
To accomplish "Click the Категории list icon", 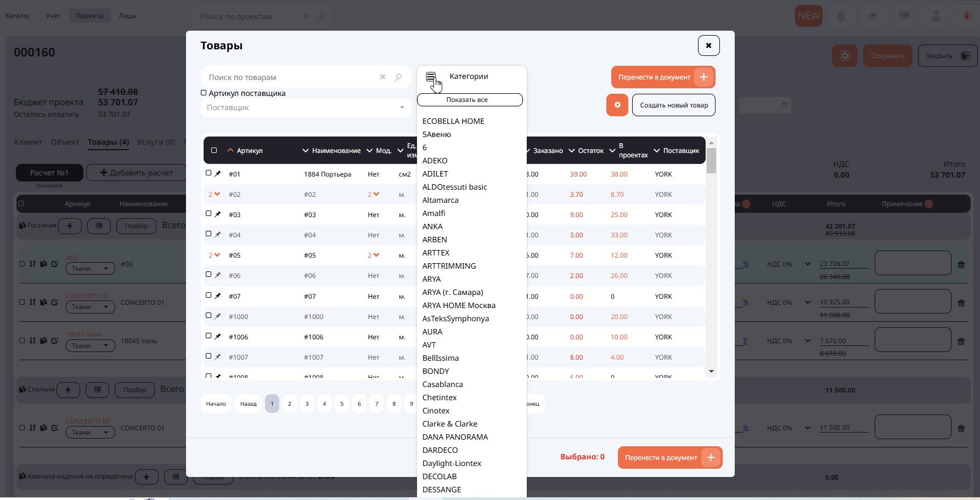I will click(431, 77).
